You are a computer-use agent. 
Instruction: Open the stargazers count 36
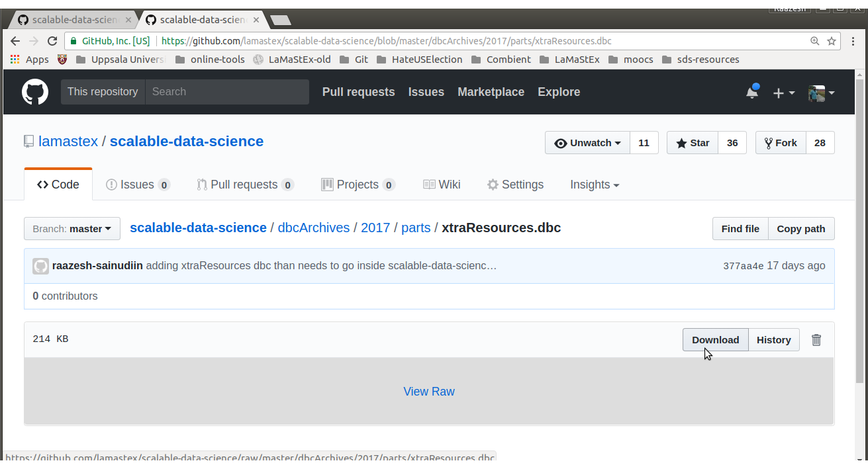tap(732, 143)
